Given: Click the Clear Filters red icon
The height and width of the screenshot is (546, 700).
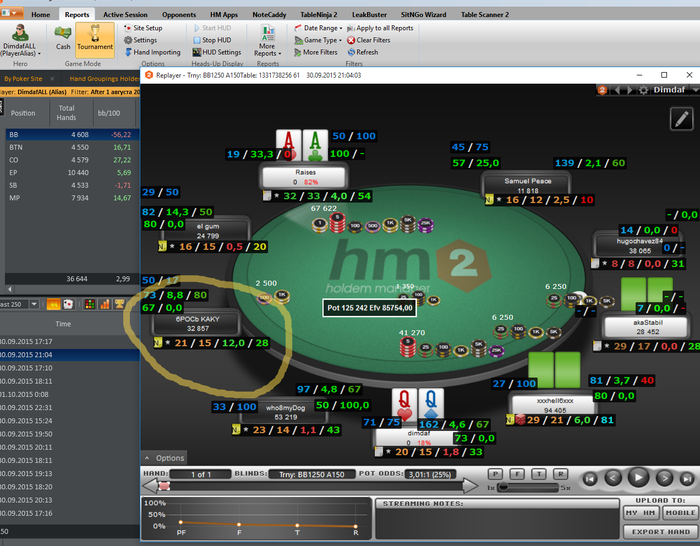Looking at the screenshot, I should pos(351,40).
